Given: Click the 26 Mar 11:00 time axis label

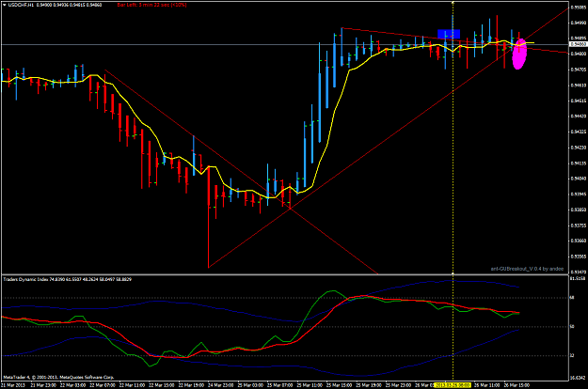Looking at the screenshot, I should [487, 385].
